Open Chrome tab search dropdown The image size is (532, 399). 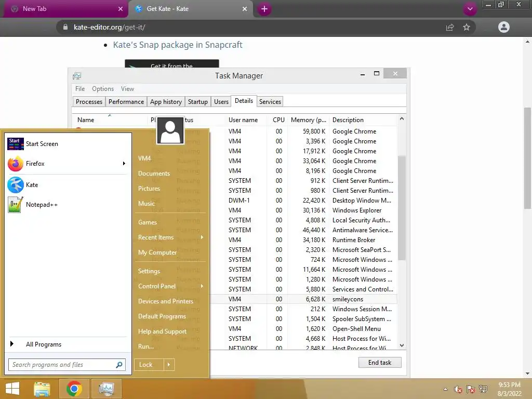pyautogui.click(x=470, y=9)
